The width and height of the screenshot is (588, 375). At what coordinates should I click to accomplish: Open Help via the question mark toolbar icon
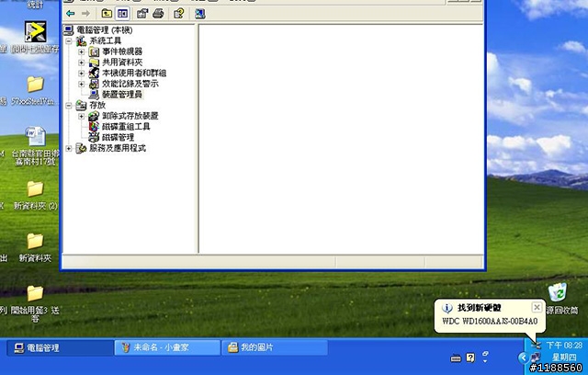point(178,14)
